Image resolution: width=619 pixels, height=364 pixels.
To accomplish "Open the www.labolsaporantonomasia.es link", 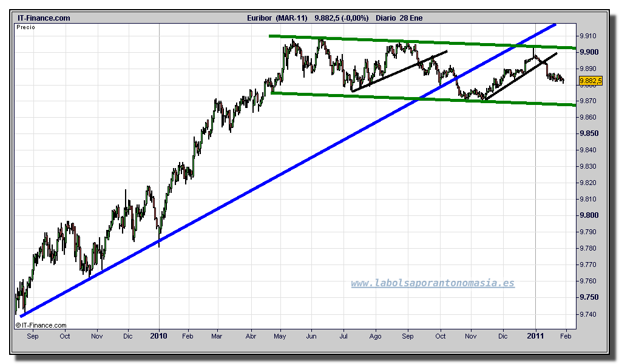I will (433, 283).
